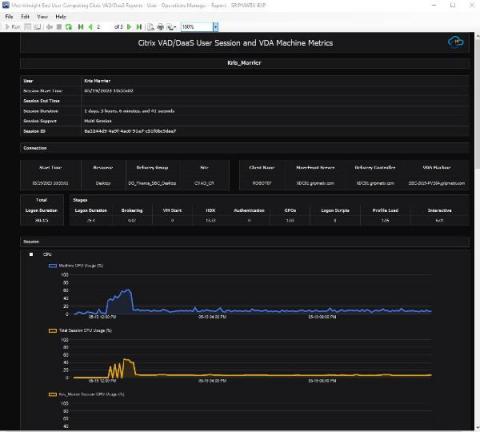This screenshot has width=480, height=432.
Task: Click the Session ID value
Action: point(130,131)
